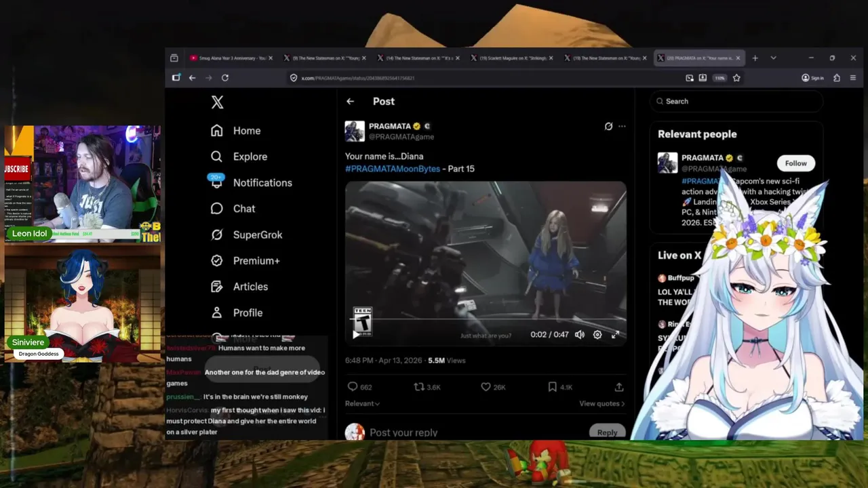
Task: Close the Smug Alana Anniversary tab
Action: [x=271, y=58]
